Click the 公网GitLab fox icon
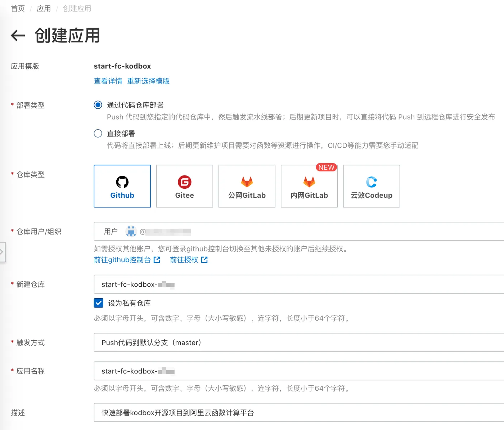Image resolution: width=504 pixels, height=430 pixels. [x=247, y=182]
